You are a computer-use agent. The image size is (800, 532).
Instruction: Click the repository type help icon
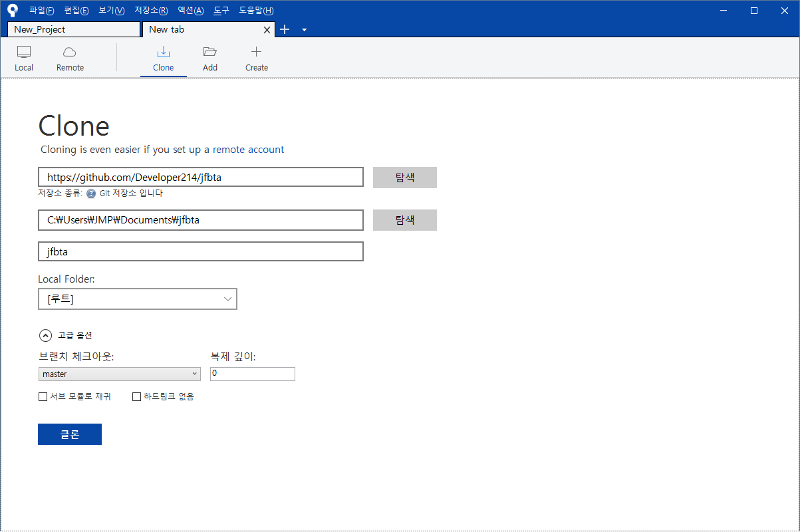[x=91, y=194]
